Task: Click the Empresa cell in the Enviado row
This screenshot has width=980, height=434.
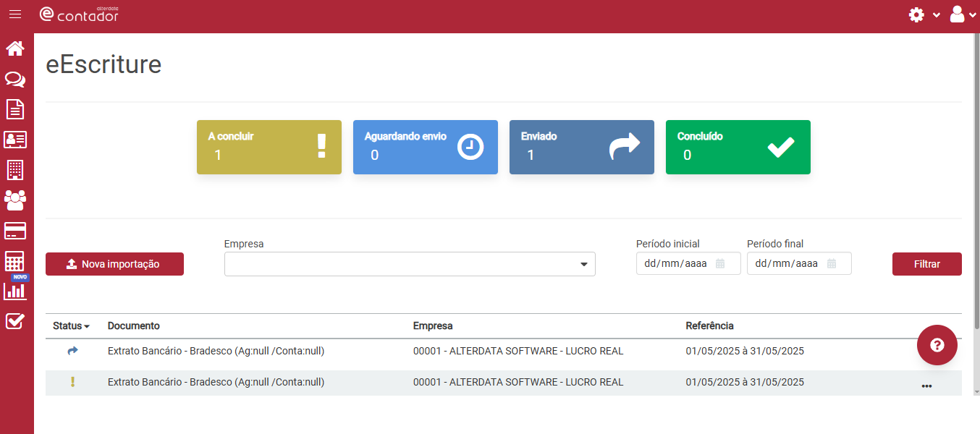Action: tap(518, 351)
